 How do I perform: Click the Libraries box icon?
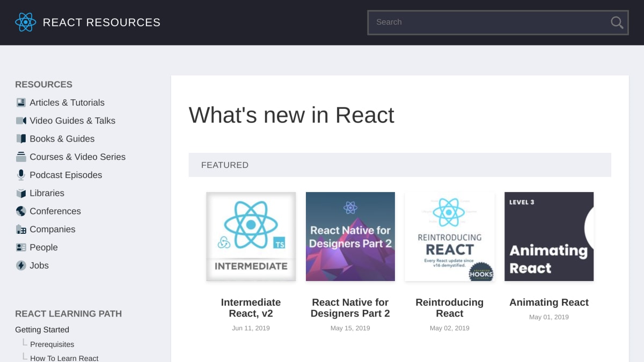point(21,193)
